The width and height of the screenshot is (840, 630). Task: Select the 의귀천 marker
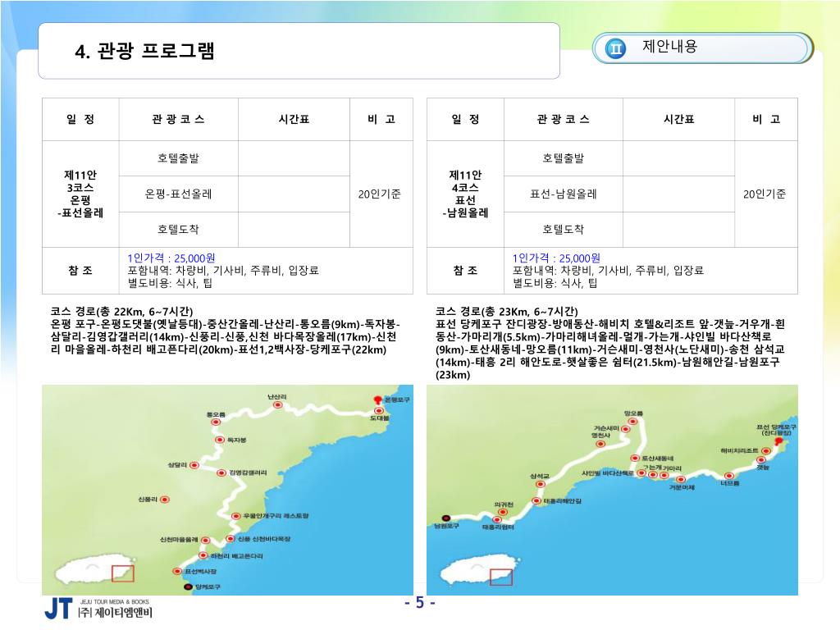click(x=503, y=512)
